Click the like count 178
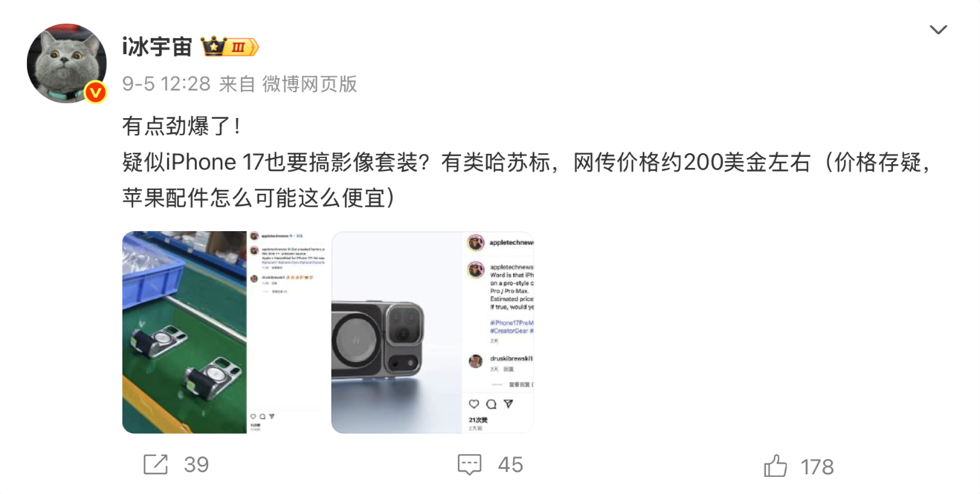 817,467
